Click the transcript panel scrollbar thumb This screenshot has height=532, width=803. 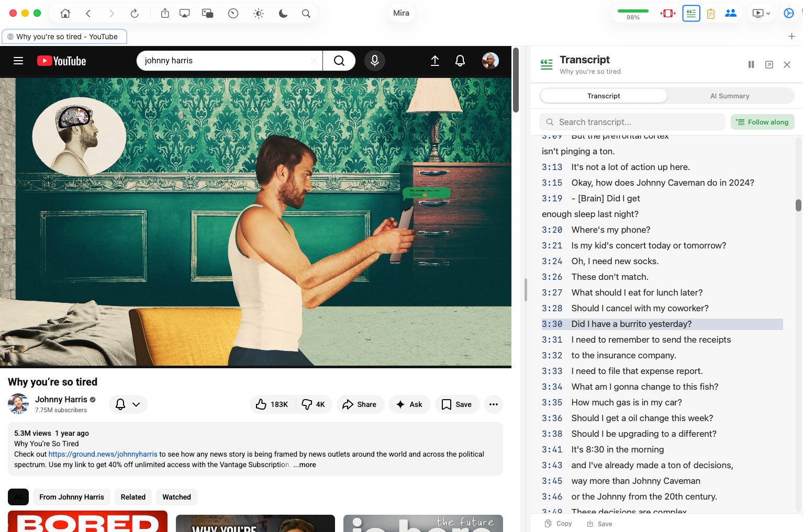pyautogui.click(x=798, y=205)
